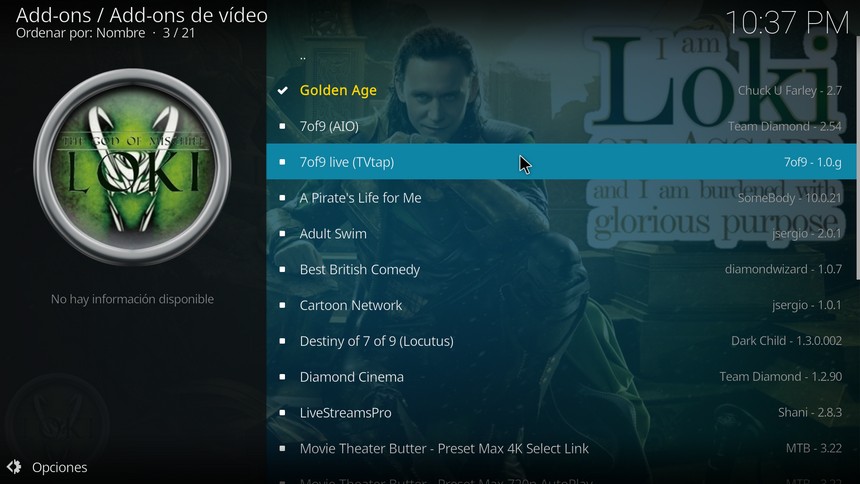Screen dimensions: 860x484
Task: Click the MTB - 3.22 version text
Action: point(813,448)
